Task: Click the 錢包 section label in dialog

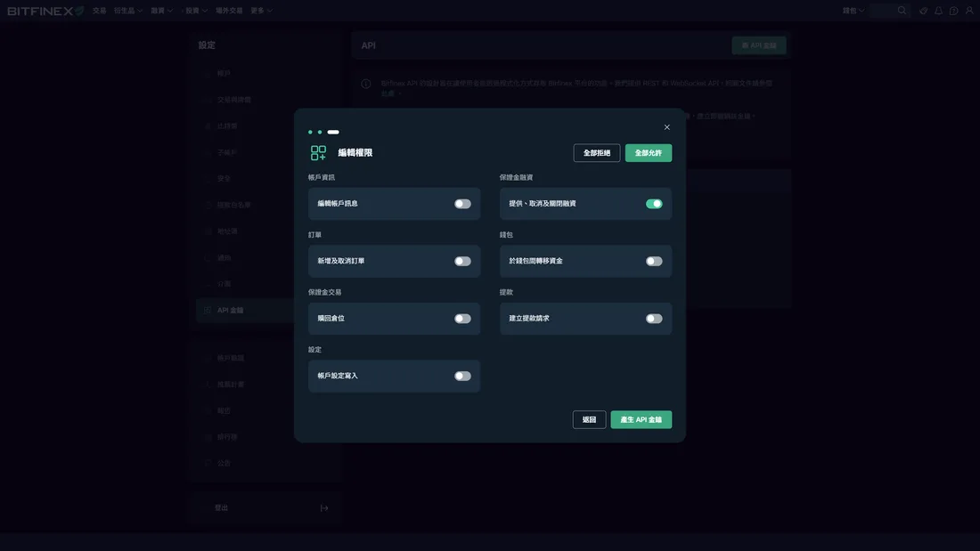Action: [x=506, y=235]
